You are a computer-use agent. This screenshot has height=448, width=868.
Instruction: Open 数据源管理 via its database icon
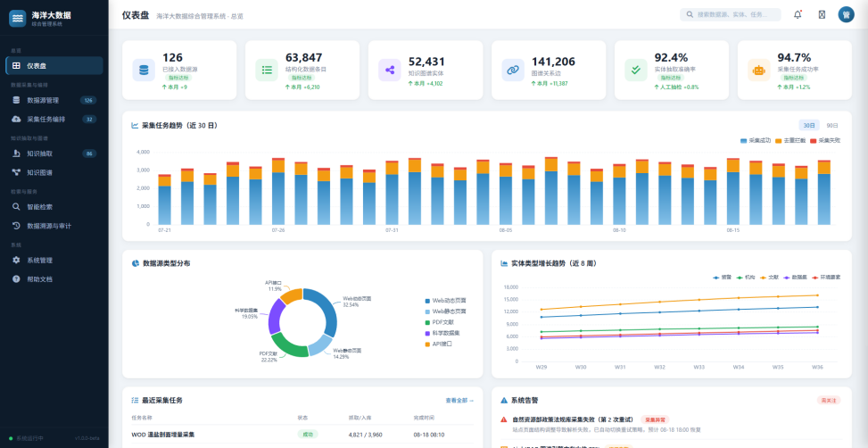16,100
